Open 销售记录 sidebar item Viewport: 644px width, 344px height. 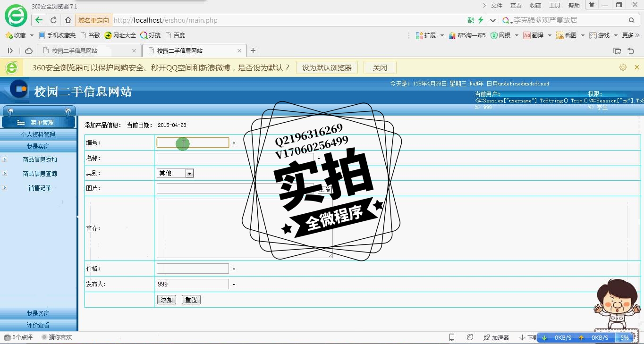tap(40, 188)
